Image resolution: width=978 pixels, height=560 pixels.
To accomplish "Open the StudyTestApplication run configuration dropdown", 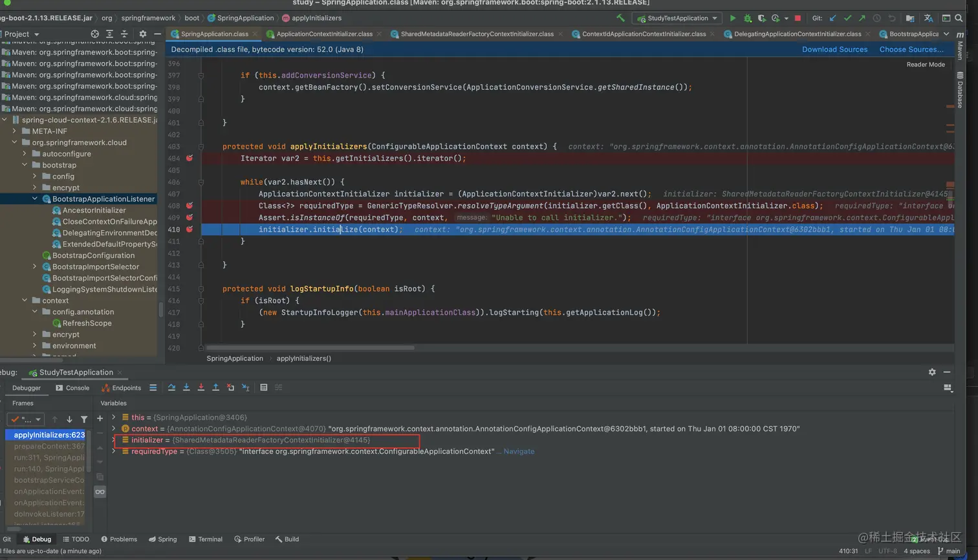I will (677, 18).
